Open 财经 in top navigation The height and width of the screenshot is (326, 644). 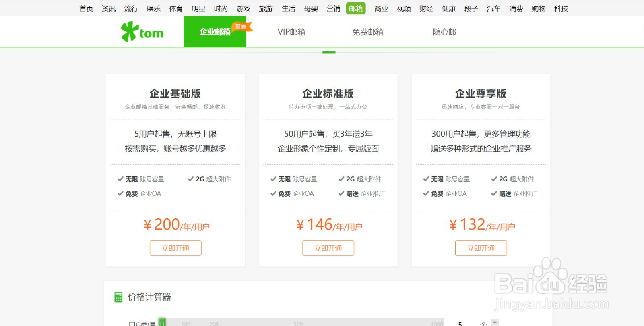(426, 8)
